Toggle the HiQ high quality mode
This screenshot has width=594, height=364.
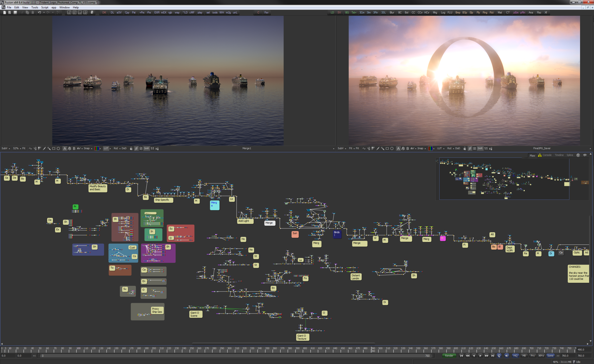515,355
